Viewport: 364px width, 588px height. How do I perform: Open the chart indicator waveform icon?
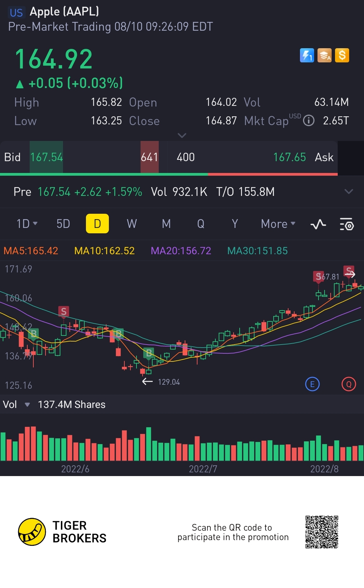[x=318, y=224]
